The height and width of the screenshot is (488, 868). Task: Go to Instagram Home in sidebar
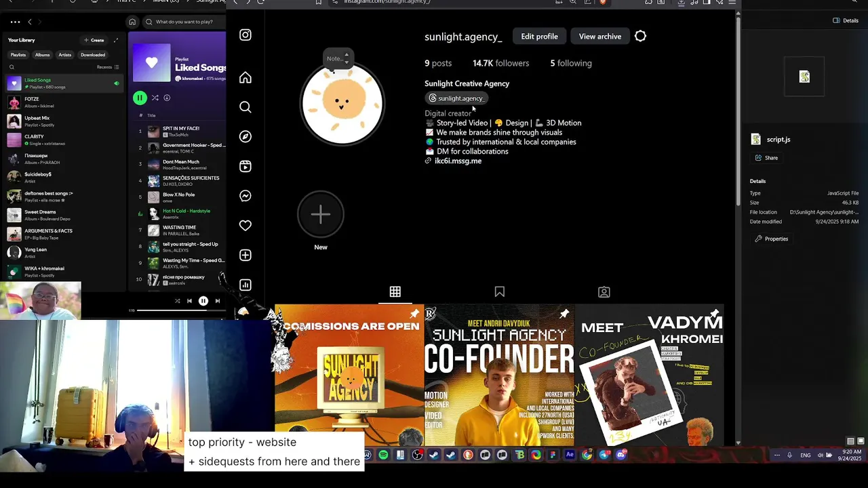[245, 78]
